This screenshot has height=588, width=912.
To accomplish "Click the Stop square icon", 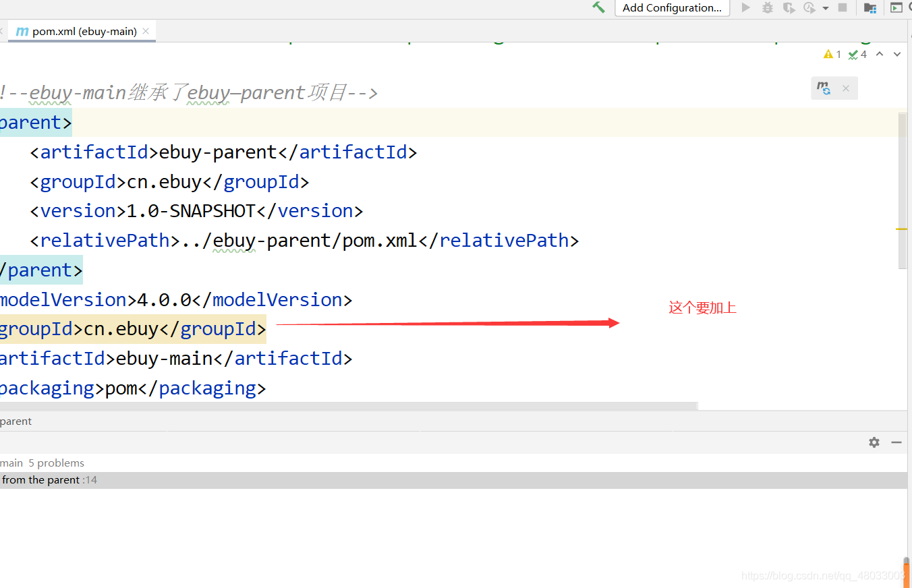I will 843,7.
